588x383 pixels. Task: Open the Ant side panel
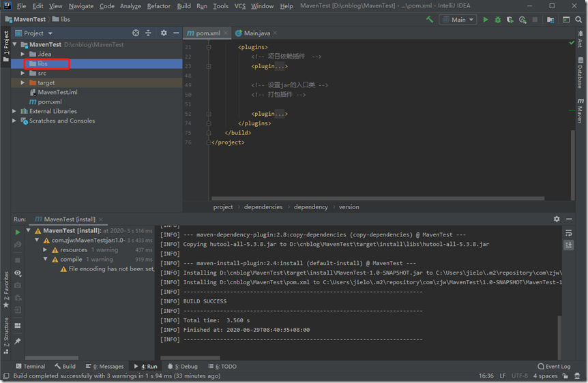[580, 39]
